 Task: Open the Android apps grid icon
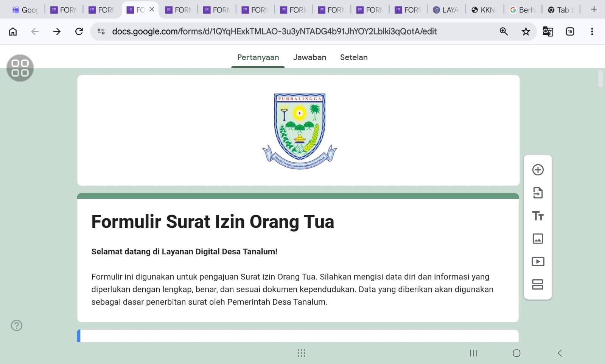pyautogui.click(x=301, y=353)
